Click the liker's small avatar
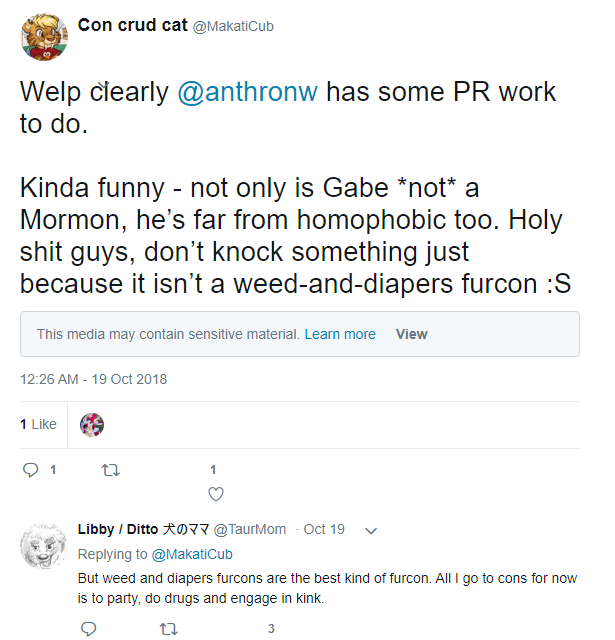 tap(92, 425)
